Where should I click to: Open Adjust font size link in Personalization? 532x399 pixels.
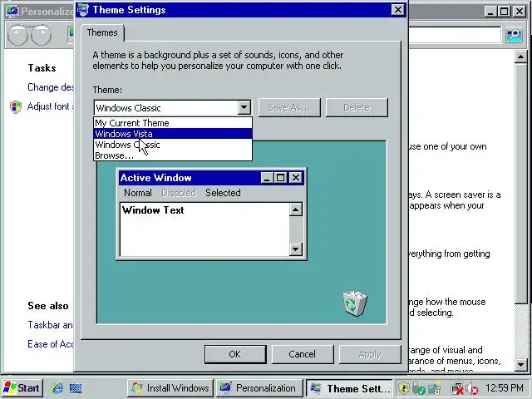48,106
